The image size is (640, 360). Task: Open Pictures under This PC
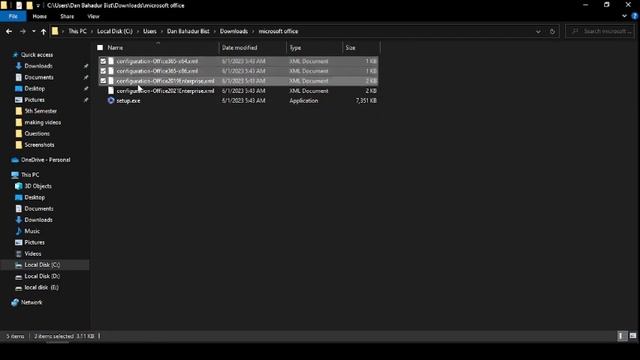34,242
